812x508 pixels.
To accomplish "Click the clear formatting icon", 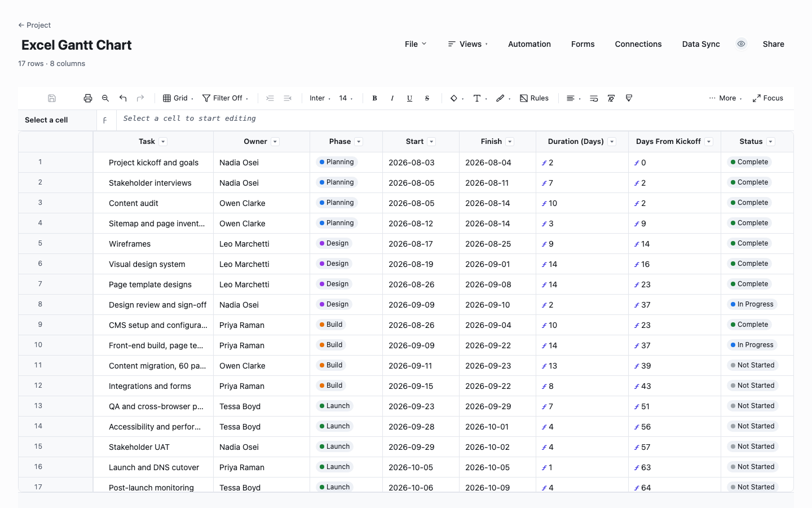I will pyautogui.click(x=611, y=98).
